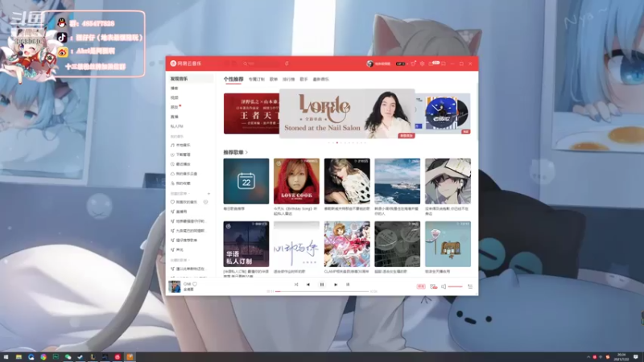Skip to the next track
The image size is (644, 362).
pyautogui.click(x=336, y=285)
